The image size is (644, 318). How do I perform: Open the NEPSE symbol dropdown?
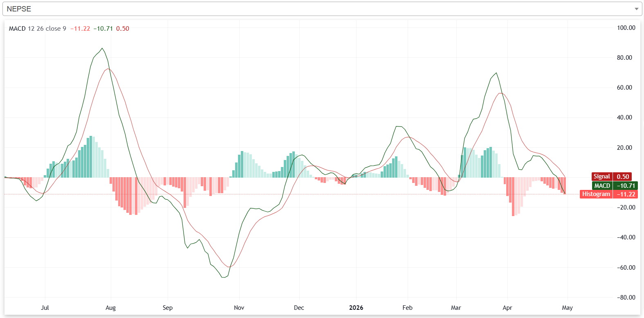pos(322,9)
